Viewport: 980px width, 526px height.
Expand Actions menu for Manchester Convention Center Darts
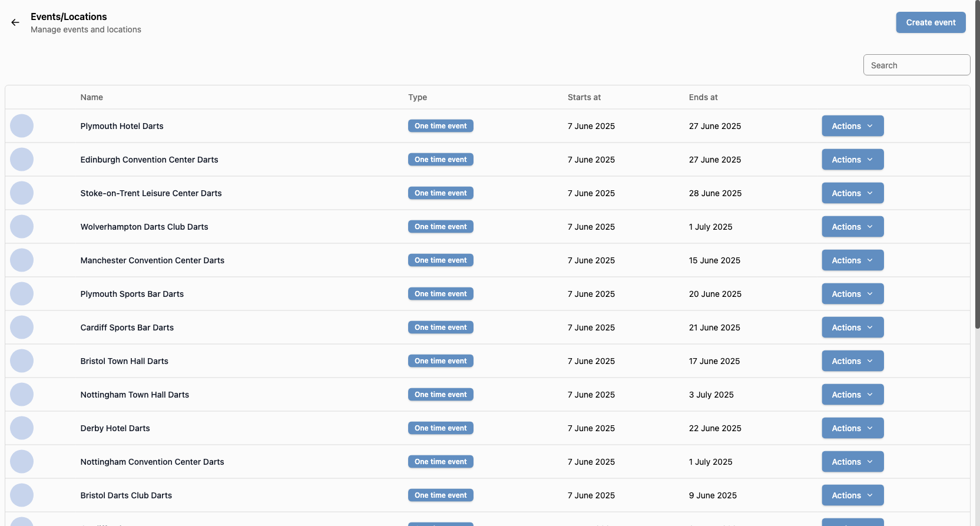pos(852,260)
